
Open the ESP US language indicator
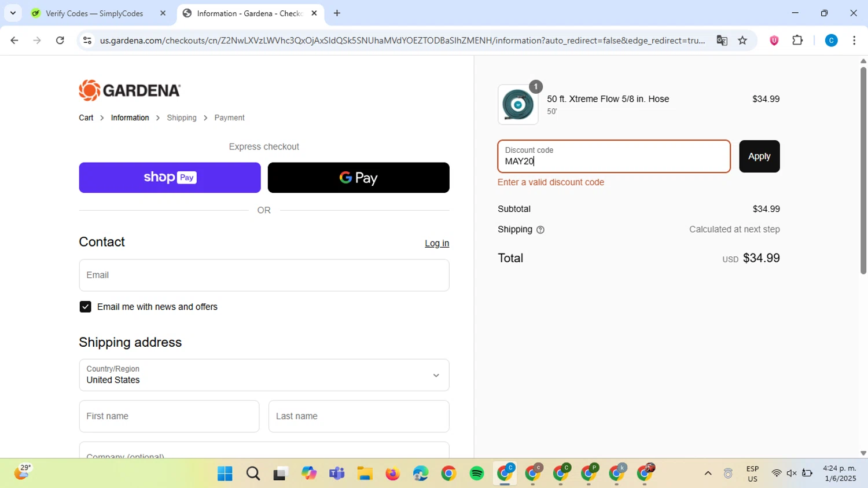[x=752, y=474]
